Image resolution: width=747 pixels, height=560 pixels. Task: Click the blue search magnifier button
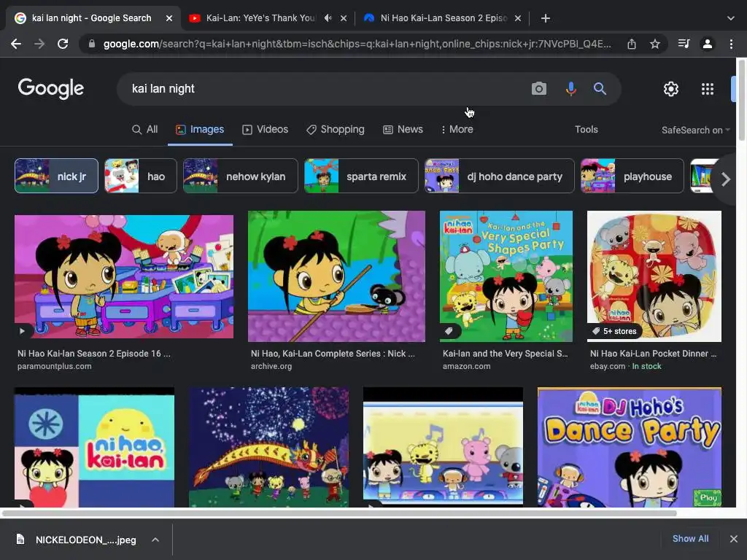point(600,88)
